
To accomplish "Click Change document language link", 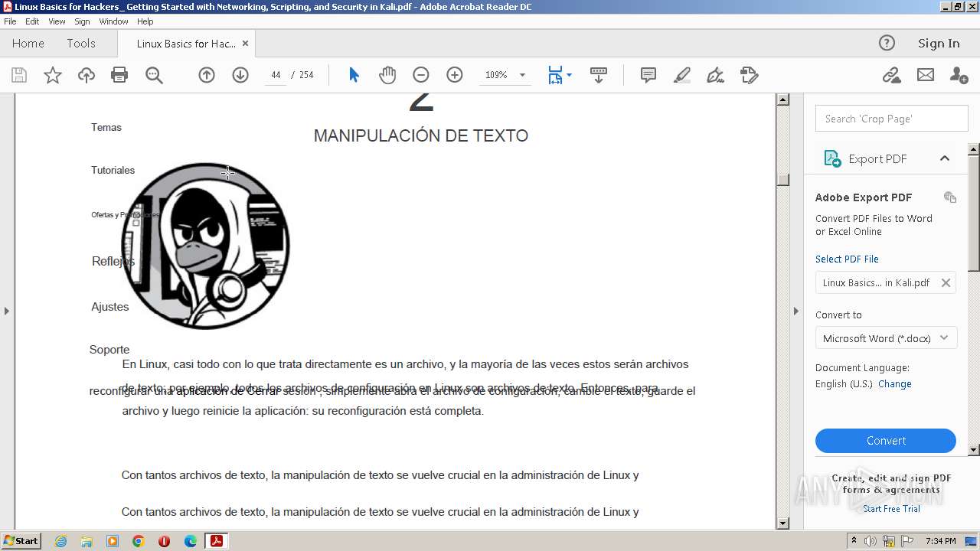I will (895, 384).
